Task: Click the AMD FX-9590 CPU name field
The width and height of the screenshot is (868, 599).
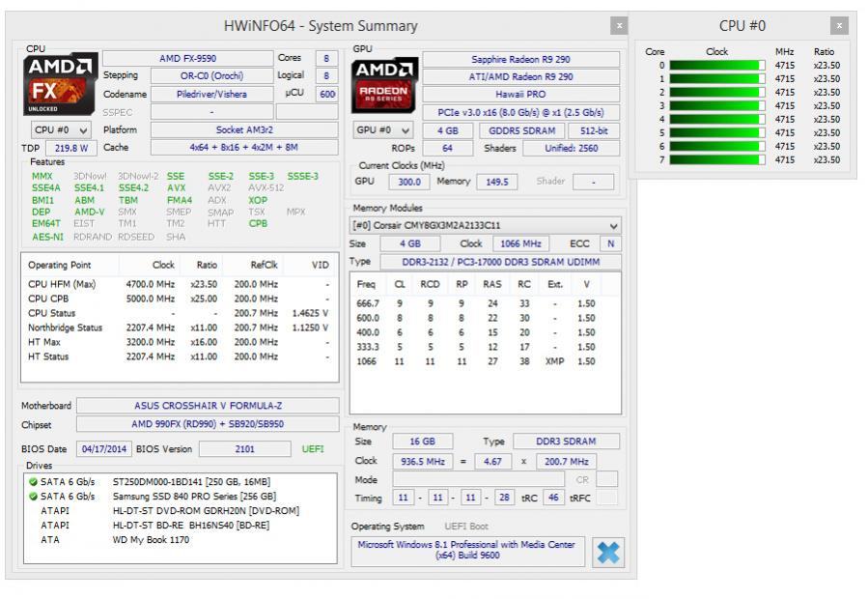Action: (188, 58)
